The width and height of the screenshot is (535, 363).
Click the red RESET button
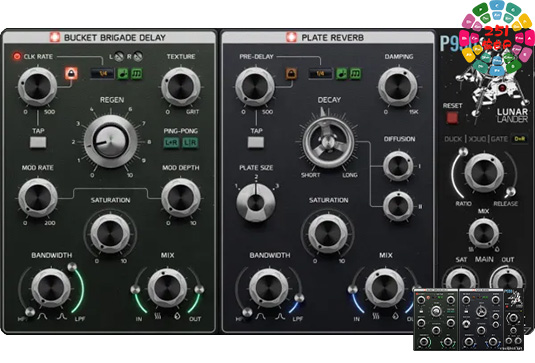[452, 118]
